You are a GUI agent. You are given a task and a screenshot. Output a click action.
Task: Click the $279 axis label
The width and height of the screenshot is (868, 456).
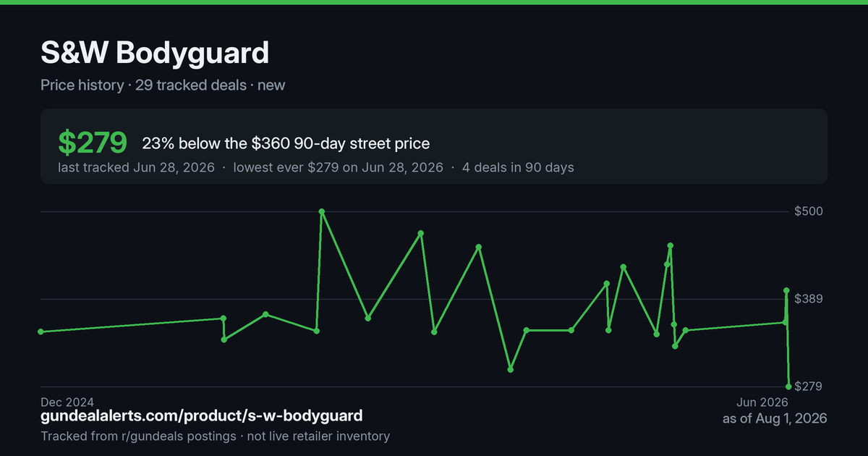808,387
